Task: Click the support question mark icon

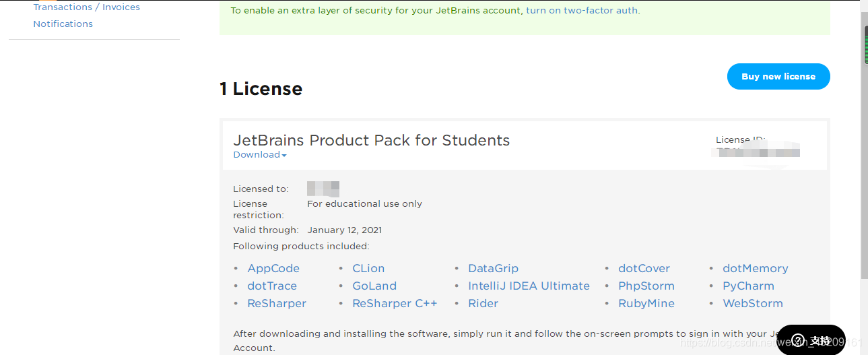Action: pos(797,340)
